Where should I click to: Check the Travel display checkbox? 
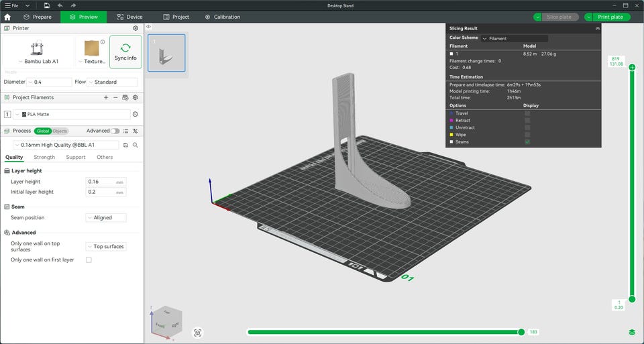[527, 113]
